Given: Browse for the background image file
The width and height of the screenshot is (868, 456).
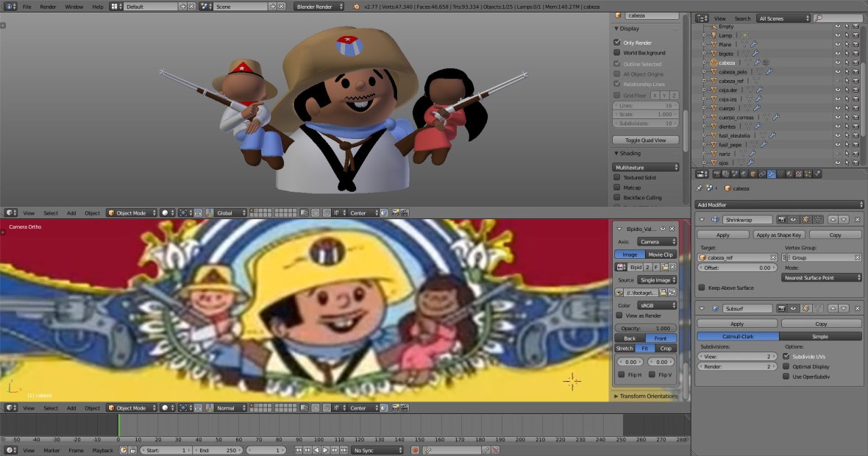Looking at the screenshot, I should [x=664, y=292].
